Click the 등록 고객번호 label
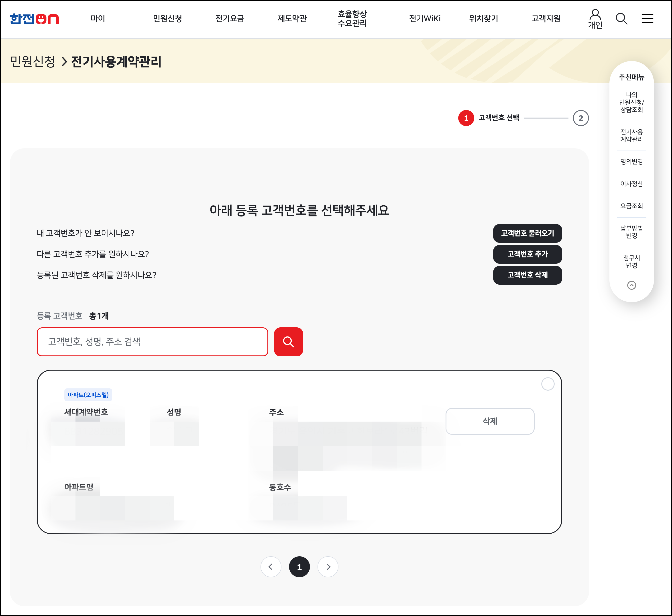 59,316
